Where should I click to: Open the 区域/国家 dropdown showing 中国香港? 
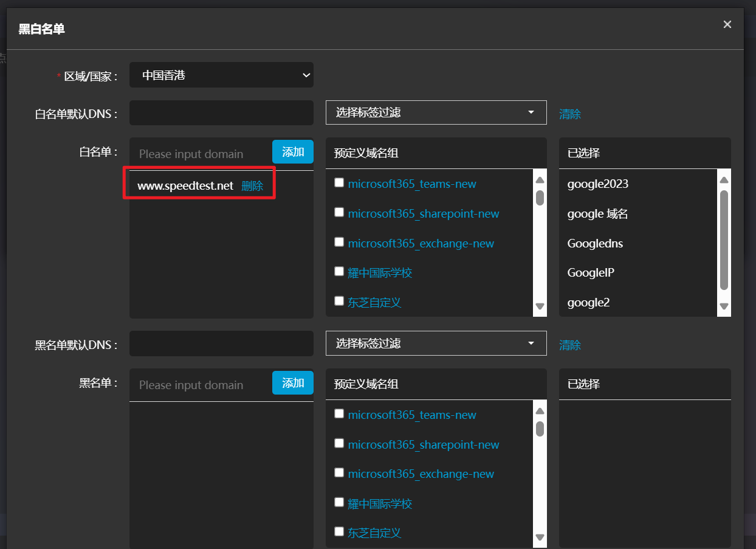pyautogui.click(x=221, y=75)
